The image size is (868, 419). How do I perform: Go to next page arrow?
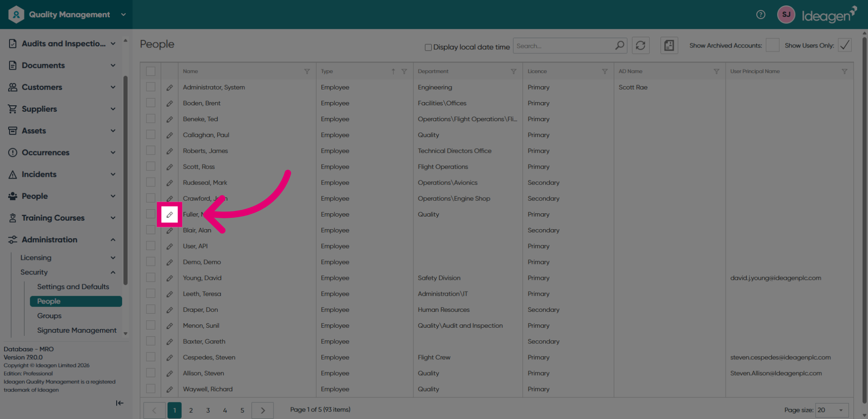coord(263,410)
